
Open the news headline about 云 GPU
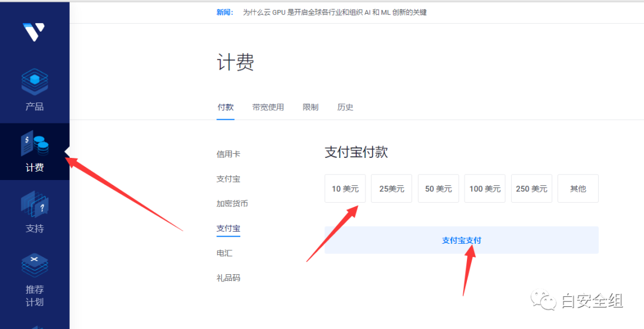(x=335, y=13)
